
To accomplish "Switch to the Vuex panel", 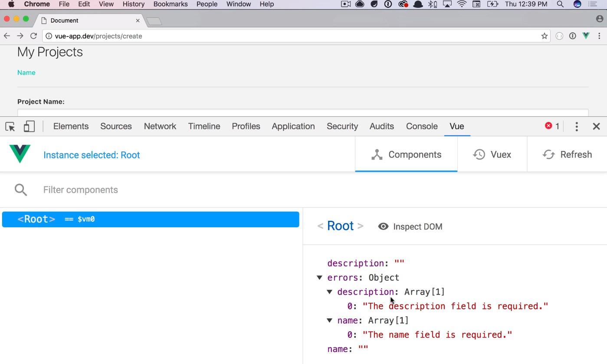I will pos(492,154).
